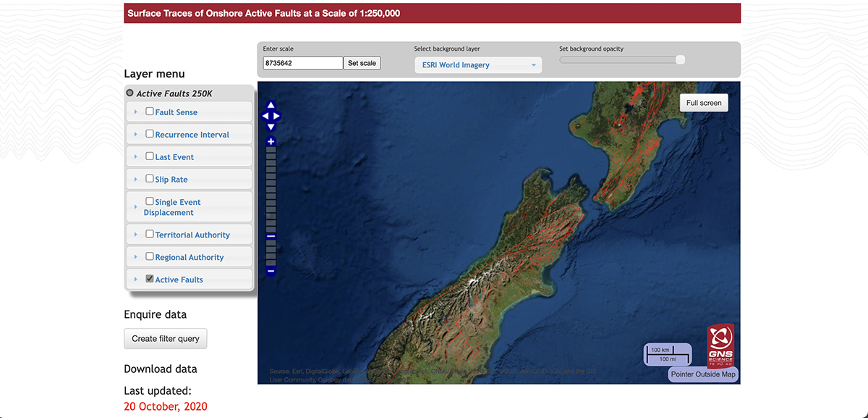This screenshot has height=420, width=868.
Task: Click the background opacity slider handle
Action: pos(680,60)
